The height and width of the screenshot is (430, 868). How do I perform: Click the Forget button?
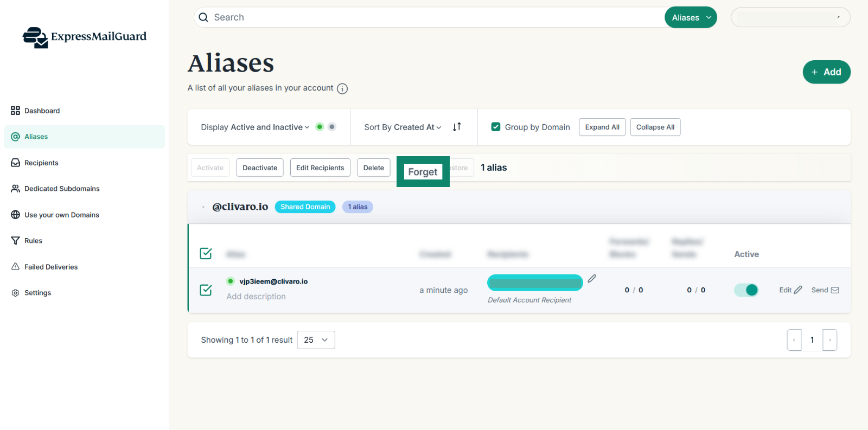click(x=423, y=172)
